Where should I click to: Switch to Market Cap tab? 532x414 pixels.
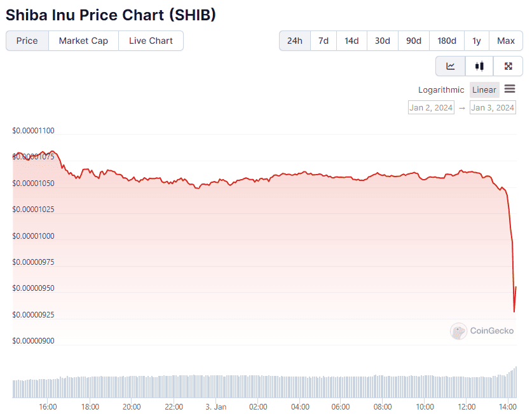[x=83, y=41]
